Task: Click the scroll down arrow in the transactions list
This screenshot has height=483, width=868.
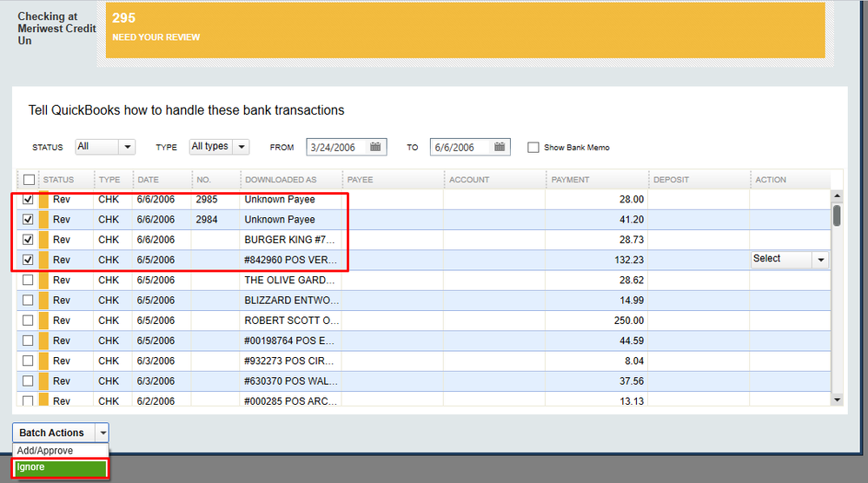Action: coord(837,399)
